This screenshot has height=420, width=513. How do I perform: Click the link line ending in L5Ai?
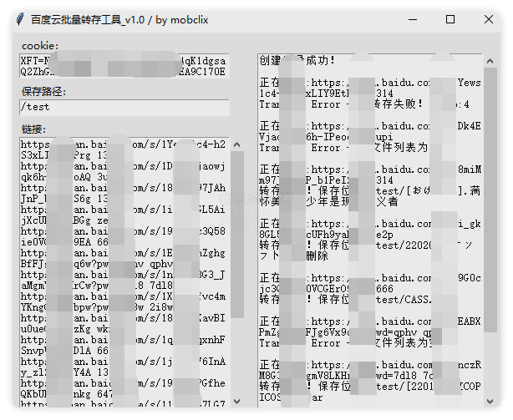point(123,210)
